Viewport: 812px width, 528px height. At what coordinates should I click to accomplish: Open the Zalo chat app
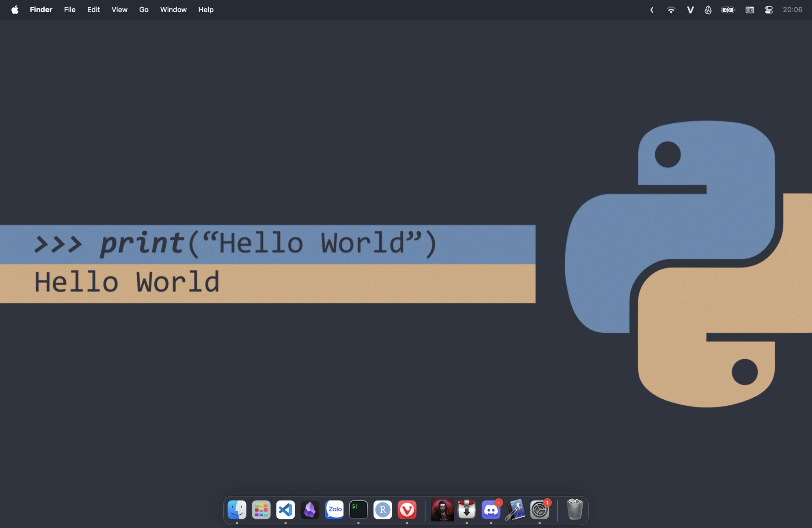tap(334, 510)
